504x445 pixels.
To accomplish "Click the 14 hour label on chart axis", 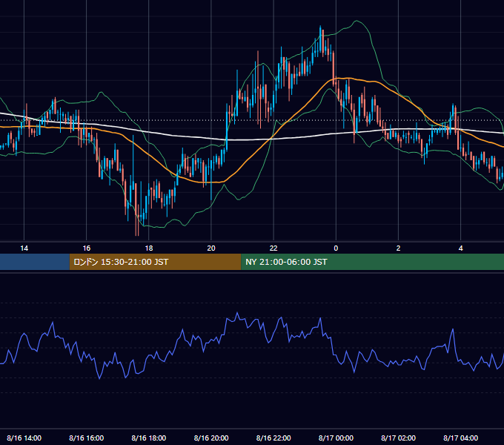I will tap(24, 248).
